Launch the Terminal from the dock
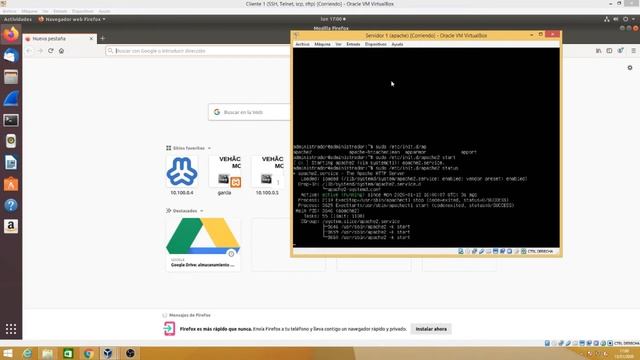 11,120
